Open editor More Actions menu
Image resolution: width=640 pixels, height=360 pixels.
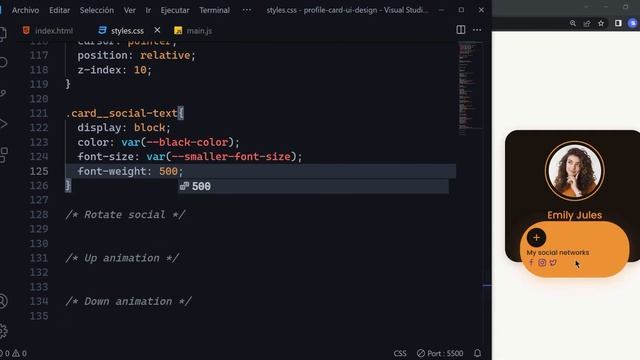pyautogui.click(x=477, y=30)
